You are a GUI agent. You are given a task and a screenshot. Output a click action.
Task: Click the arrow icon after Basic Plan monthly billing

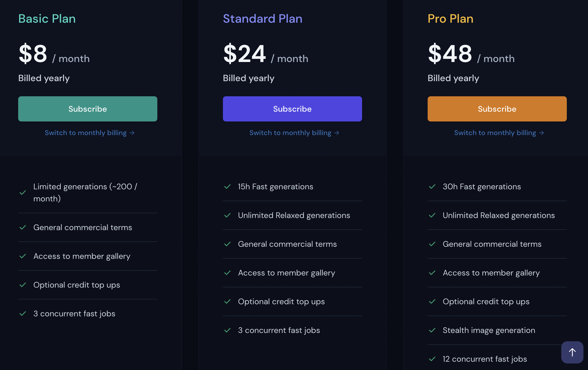tap(132, 133)
